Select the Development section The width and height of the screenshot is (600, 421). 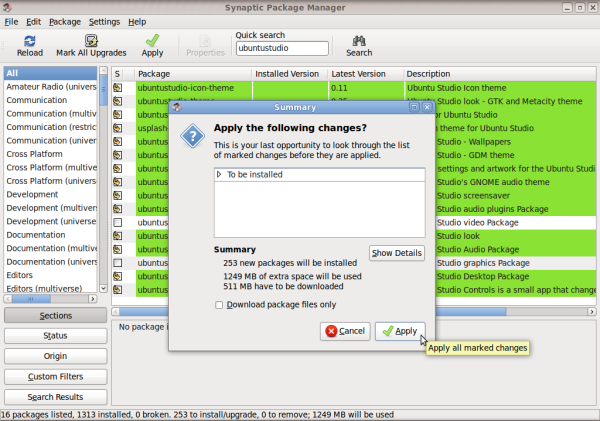click(x=51, y=194)
